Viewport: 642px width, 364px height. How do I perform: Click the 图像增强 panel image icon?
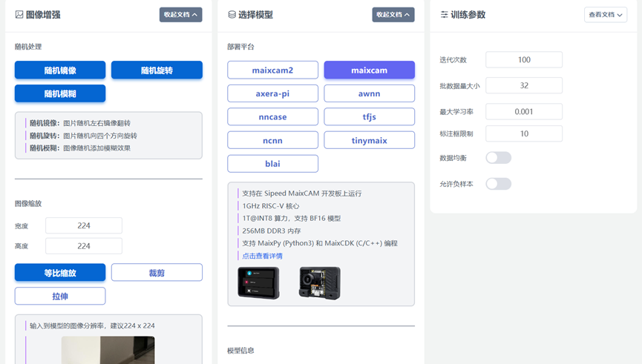click(x=19, y=15)
